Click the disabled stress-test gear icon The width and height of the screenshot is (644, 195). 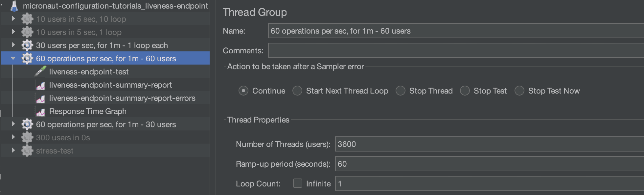point(27,151)
